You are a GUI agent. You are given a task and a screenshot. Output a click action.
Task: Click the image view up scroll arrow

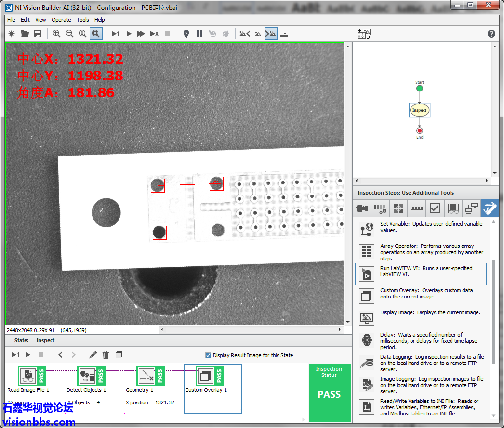[348, 46]
